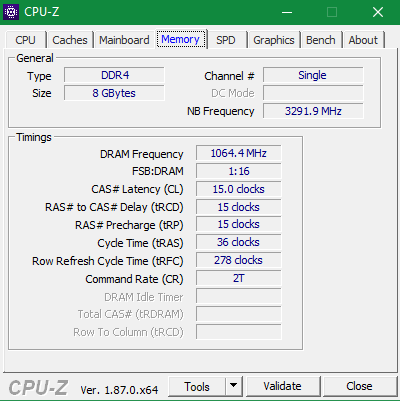Show the Graphics tab

(x=274, y=40)
